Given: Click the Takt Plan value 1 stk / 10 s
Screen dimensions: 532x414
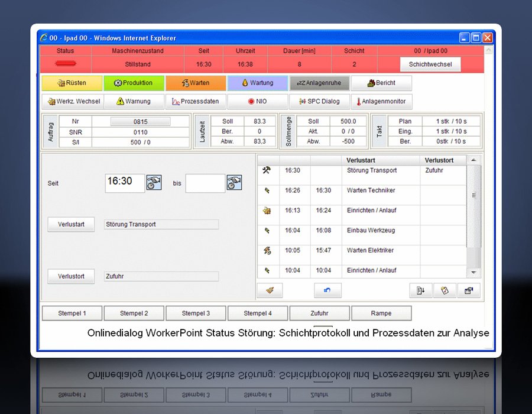Looking at the screenshot, I should coord(451,121).
